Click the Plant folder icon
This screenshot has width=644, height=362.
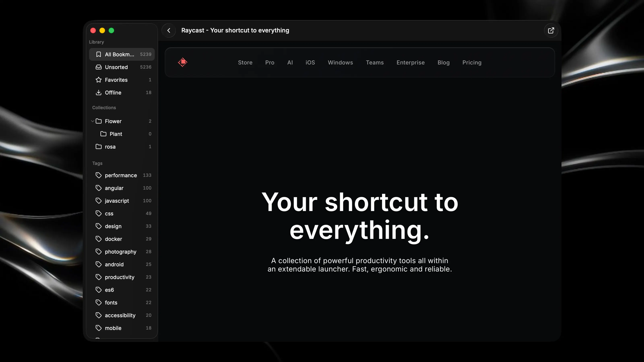coord(103,134)
